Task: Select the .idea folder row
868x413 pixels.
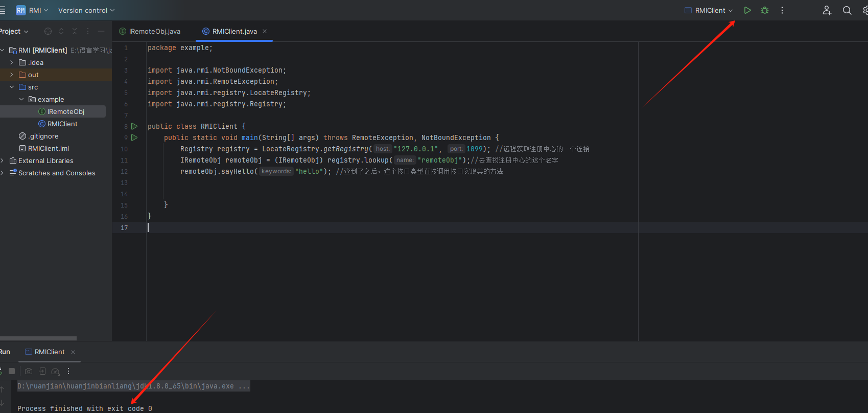Action: (x=56, y=62)
